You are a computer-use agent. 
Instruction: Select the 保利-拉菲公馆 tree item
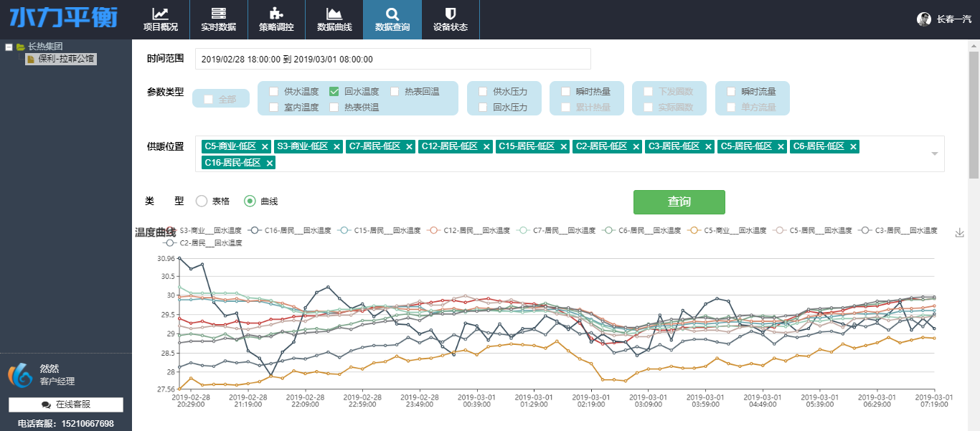point(66,59)
